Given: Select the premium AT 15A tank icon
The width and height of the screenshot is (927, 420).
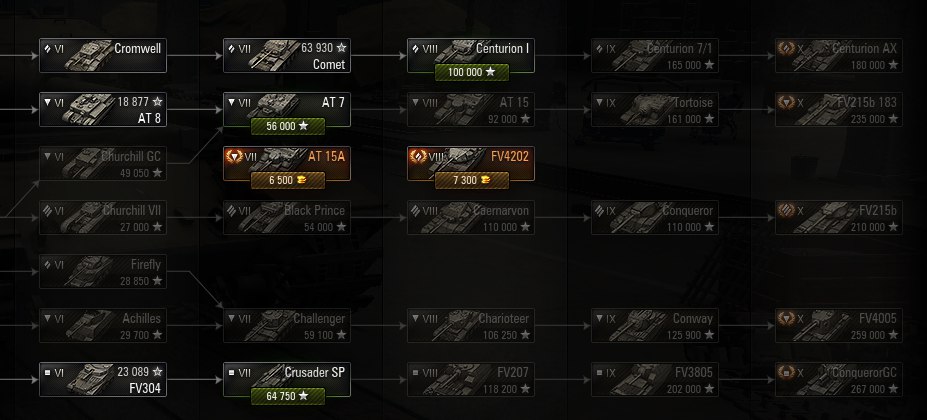Looking at the screenshot, I should click(x=278, y=159).
